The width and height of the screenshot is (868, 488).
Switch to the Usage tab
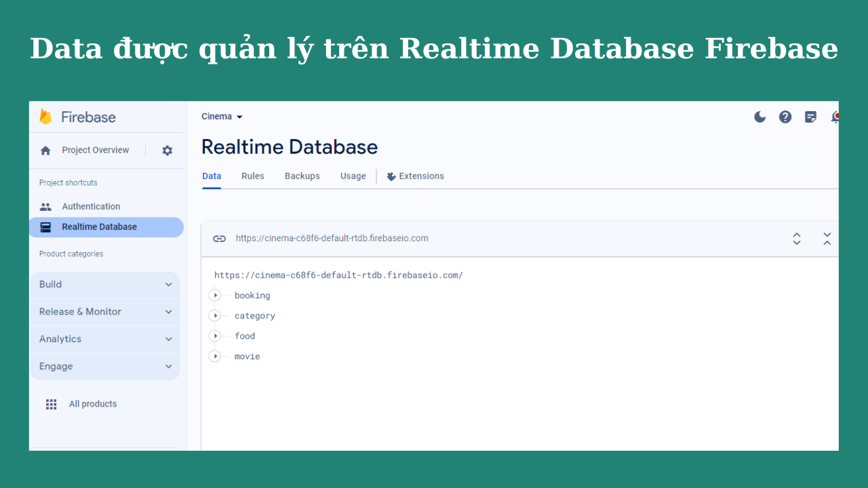(x=353, y=176)
